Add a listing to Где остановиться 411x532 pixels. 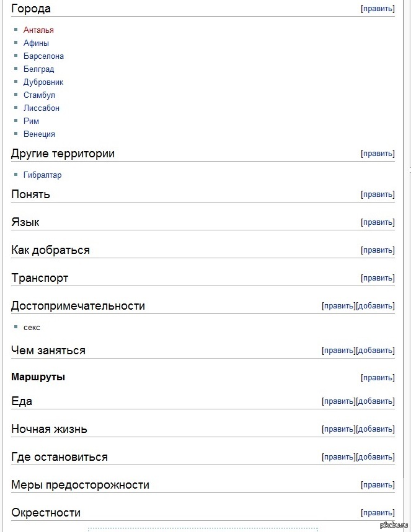[376, 457]
